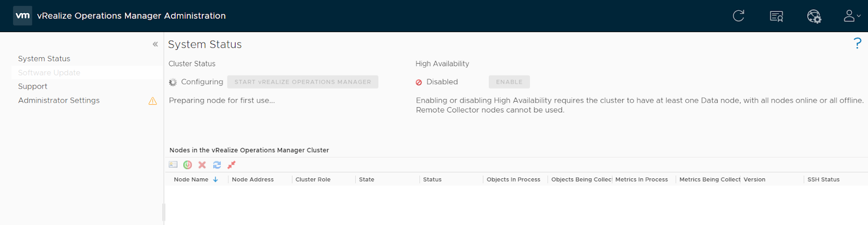Click the Node Address column header

253,179
